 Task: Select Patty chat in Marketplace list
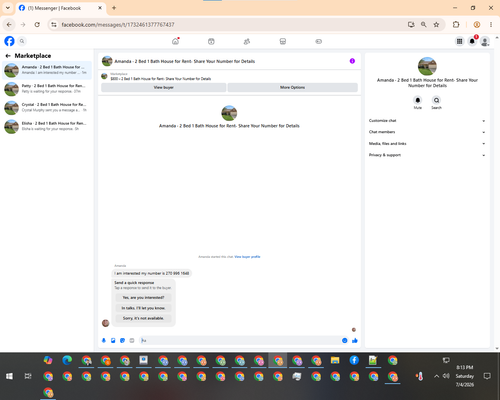[x=47, y=89]
